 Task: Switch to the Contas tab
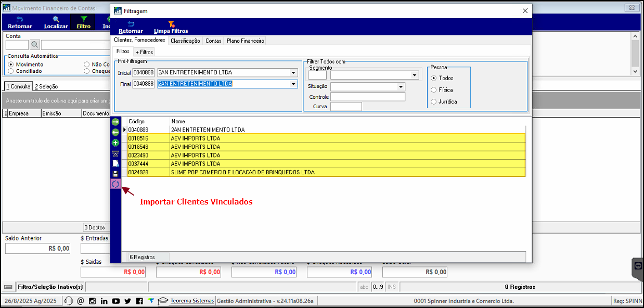point(213,41)
